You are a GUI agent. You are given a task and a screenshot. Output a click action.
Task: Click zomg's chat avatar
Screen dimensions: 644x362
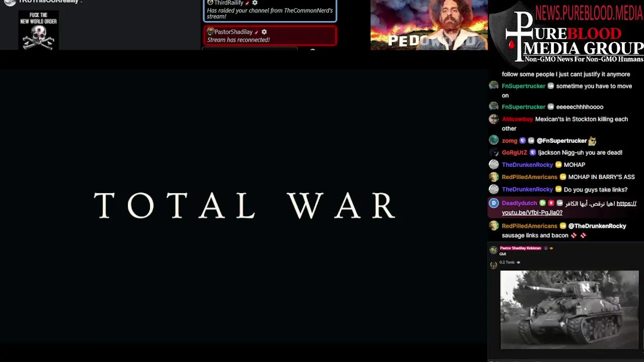tap(494, 140)
